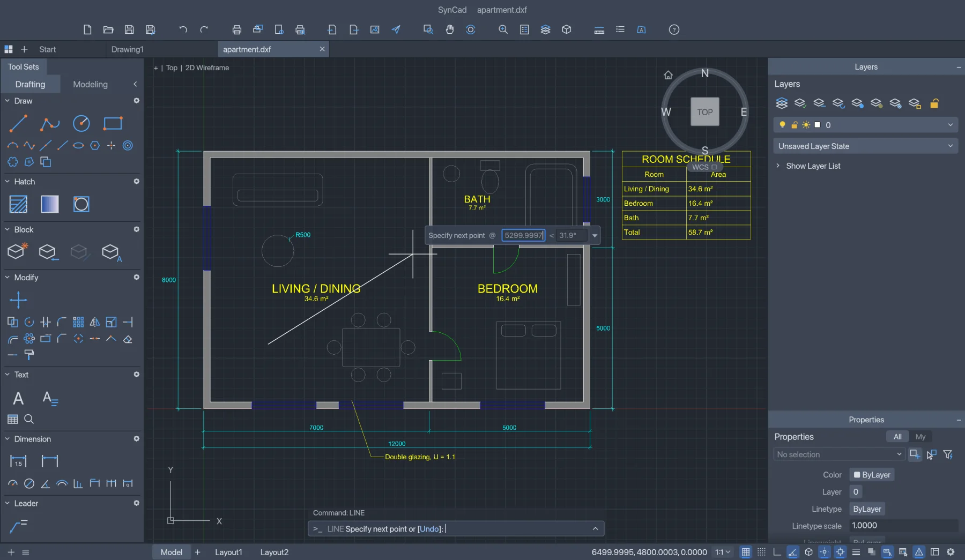This screenshot has height=560, width=965.
Task: Select the Polyline tool
Action: (50, 124)
